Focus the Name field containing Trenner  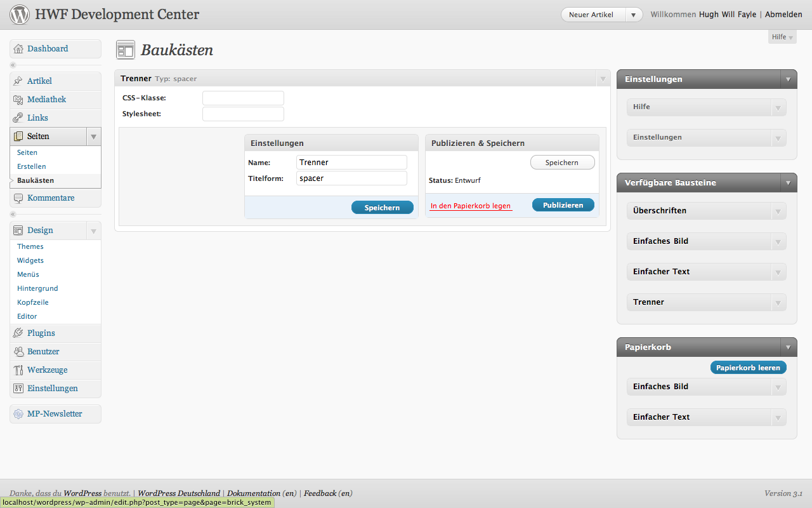[351, 163]
